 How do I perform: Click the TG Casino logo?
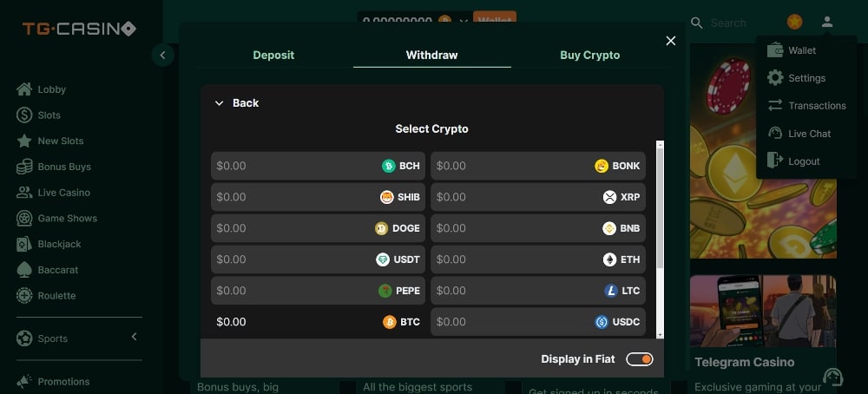coord(79,29)
